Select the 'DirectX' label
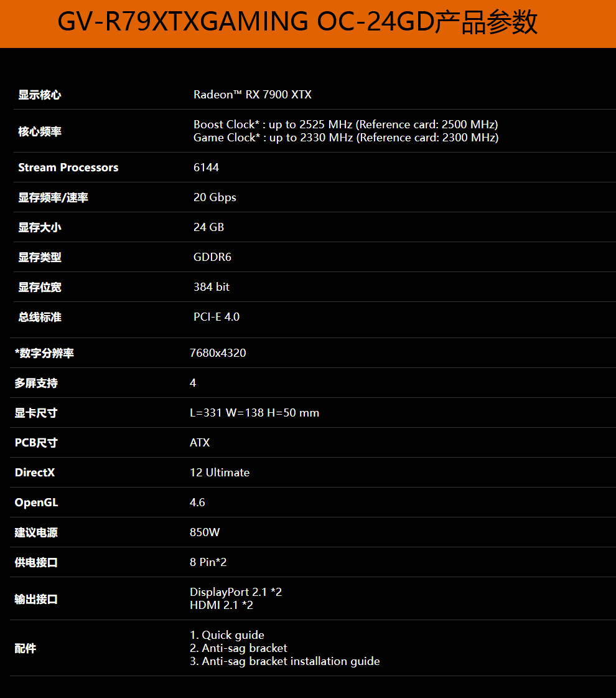This screenshot has width=616, height=698. click(35, 473)
